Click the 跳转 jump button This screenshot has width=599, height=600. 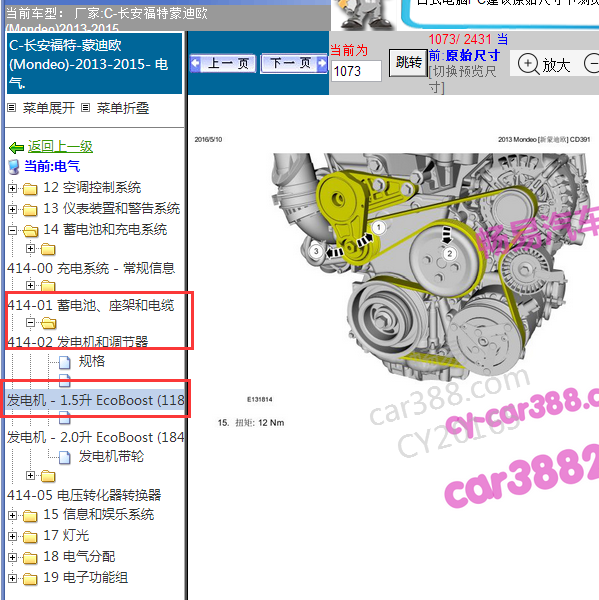click(x=408, y=62)
